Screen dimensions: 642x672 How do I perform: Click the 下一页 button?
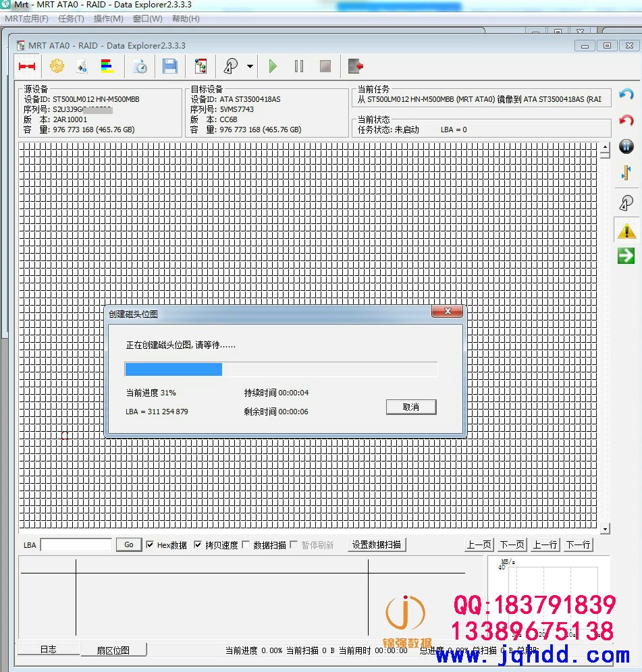click(512, 544)
